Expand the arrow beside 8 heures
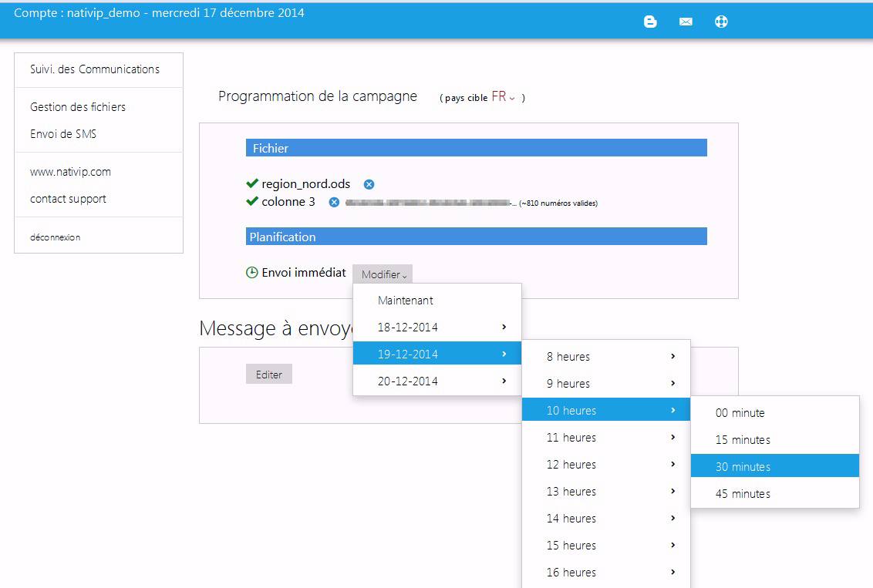Image resolution: width=873 pixels, height=588 pixels. [x=673, y=356]
